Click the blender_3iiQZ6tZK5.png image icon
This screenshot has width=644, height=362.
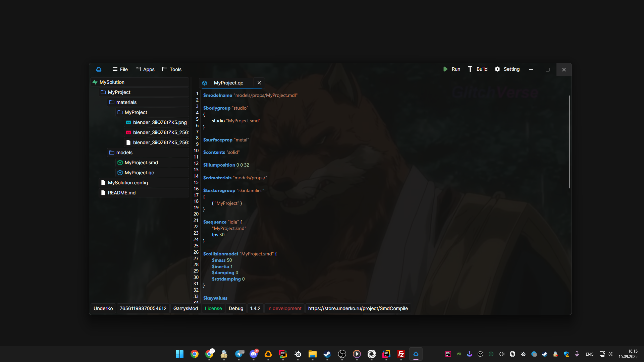tap(128, 122)
